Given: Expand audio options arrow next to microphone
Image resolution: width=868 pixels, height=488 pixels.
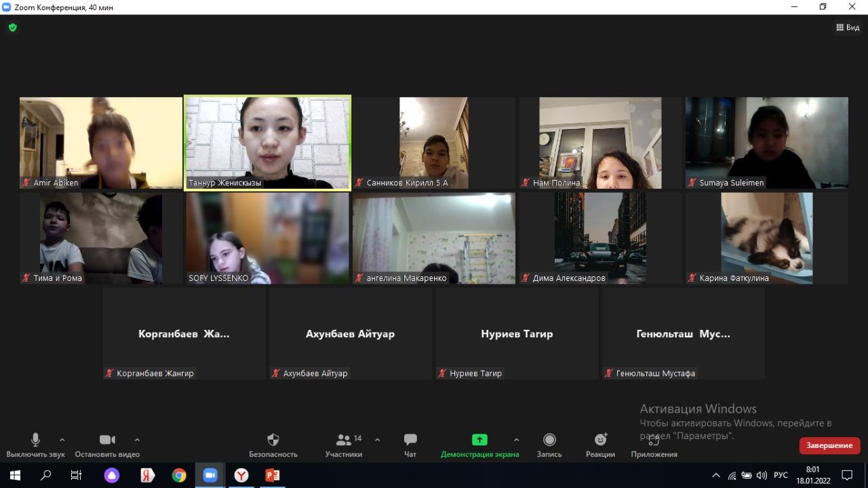Looking at the screenshot, I should [x=62, y=439].
